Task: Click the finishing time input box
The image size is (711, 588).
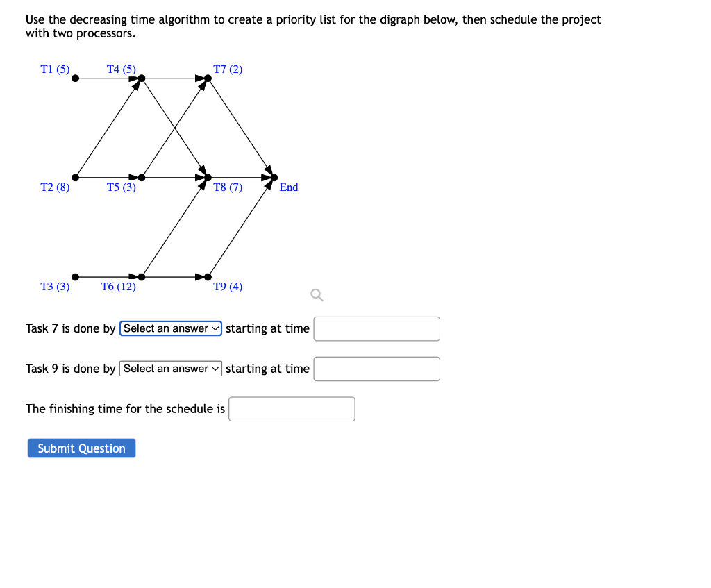Action: (x=292, y=408)
